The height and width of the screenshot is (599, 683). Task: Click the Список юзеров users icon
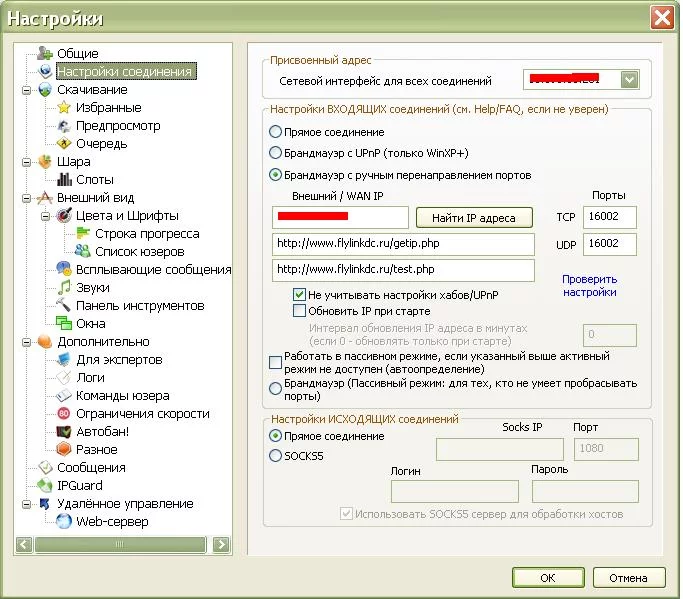pos(83,251)
